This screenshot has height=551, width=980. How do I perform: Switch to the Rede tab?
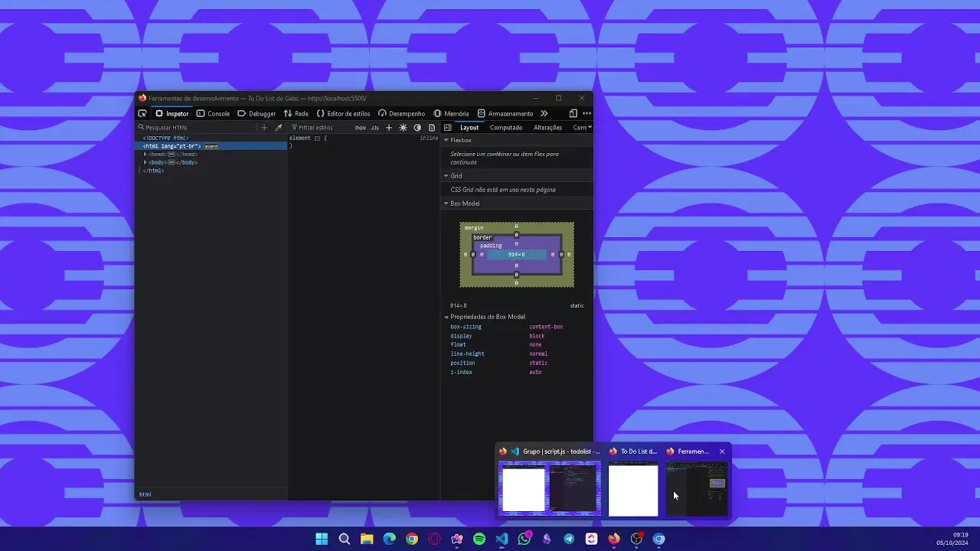pyautogui.click(x=296, y=113)
